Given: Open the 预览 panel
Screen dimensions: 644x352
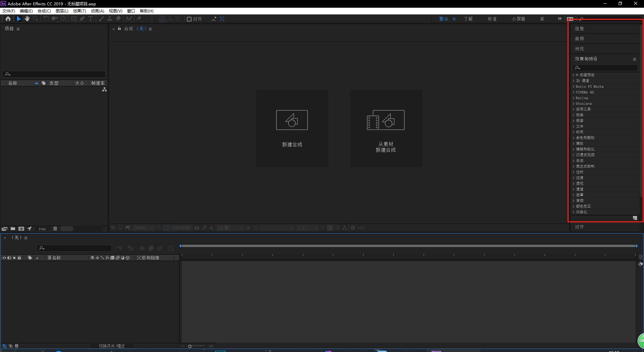Looking at the screenshot, I should [579, 49].
